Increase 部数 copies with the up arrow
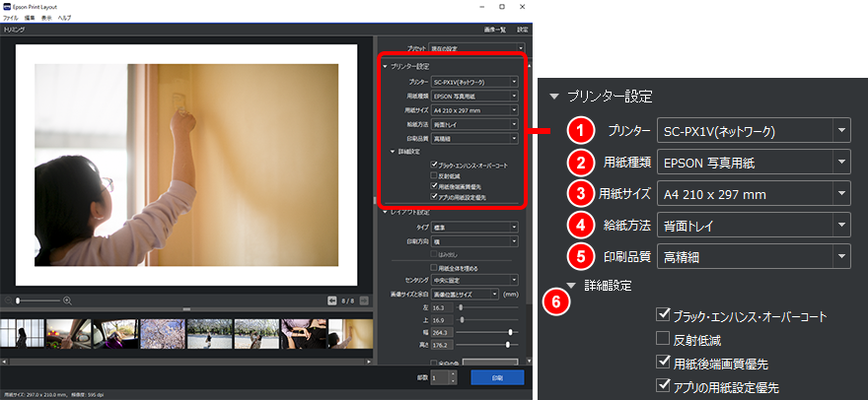The width and height of the screenshot is (868, 400). pyautogui.click(x=453, y=373)
